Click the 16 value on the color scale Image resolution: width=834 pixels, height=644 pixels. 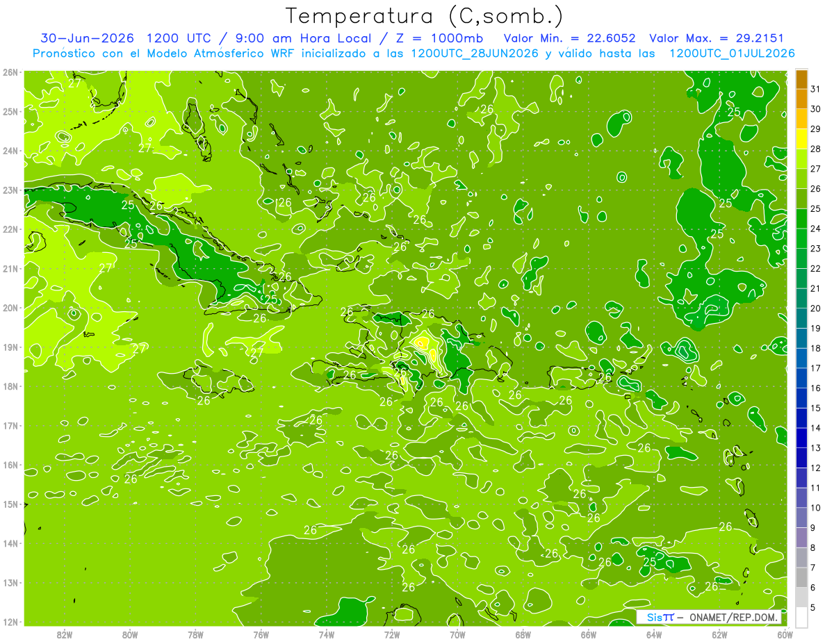815,388
